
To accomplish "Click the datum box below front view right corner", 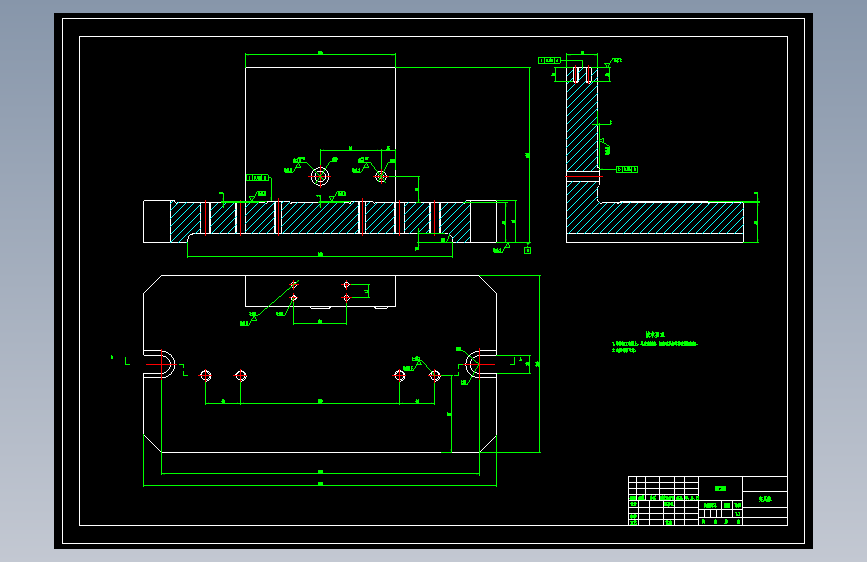I will [527, 251].
